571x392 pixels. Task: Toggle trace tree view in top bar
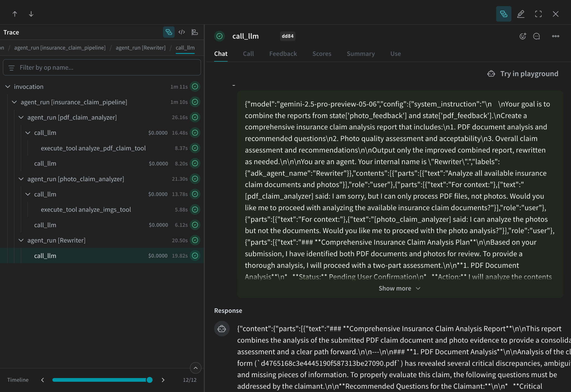(x=504, y=14)
